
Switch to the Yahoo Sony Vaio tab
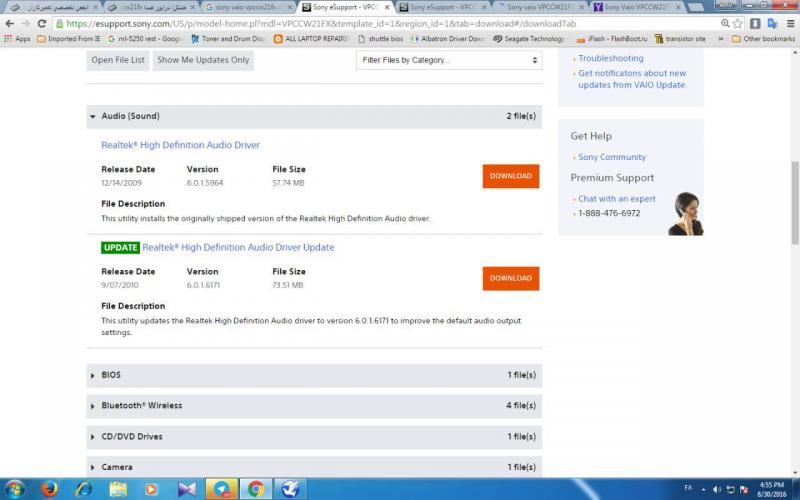pyautogui.click(x=637, y=7)
